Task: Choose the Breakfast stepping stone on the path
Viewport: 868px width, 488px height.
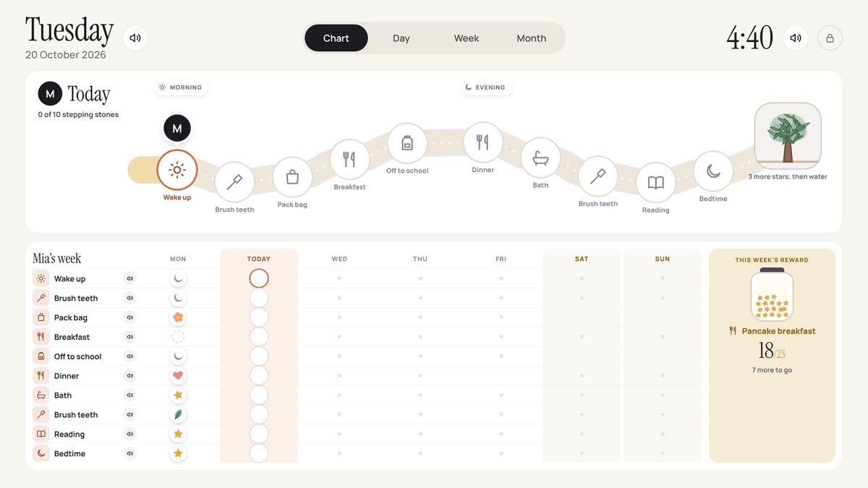Action: tap(349, 159)
